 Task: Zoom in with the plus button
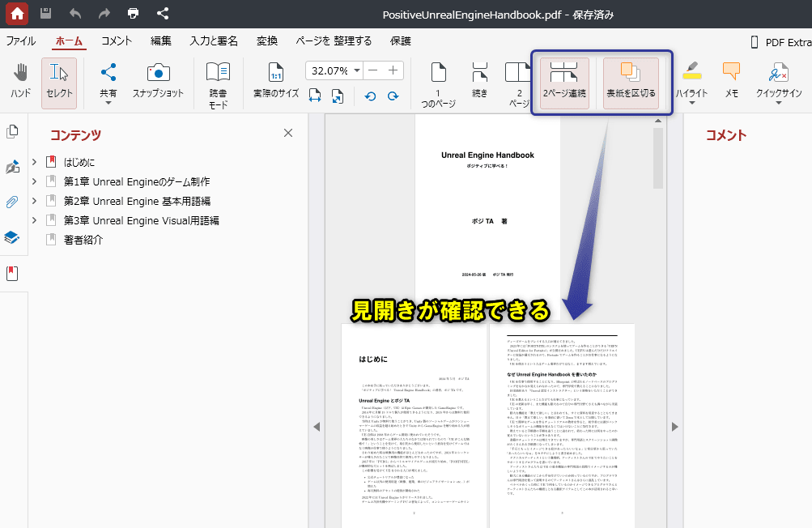tap(393, 70)
